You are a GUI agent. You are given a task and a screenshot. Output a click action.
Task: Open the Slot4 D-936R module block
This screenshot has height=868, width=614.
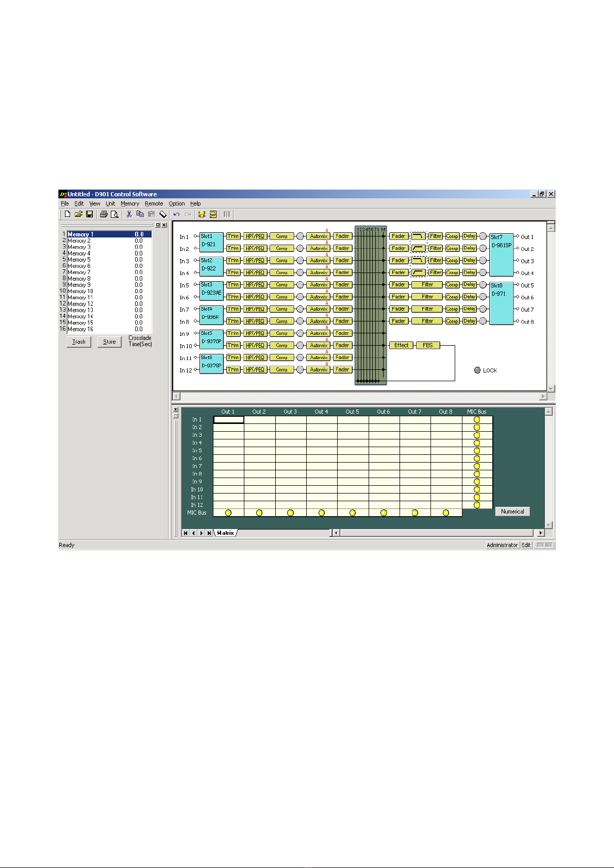(211, 315)
